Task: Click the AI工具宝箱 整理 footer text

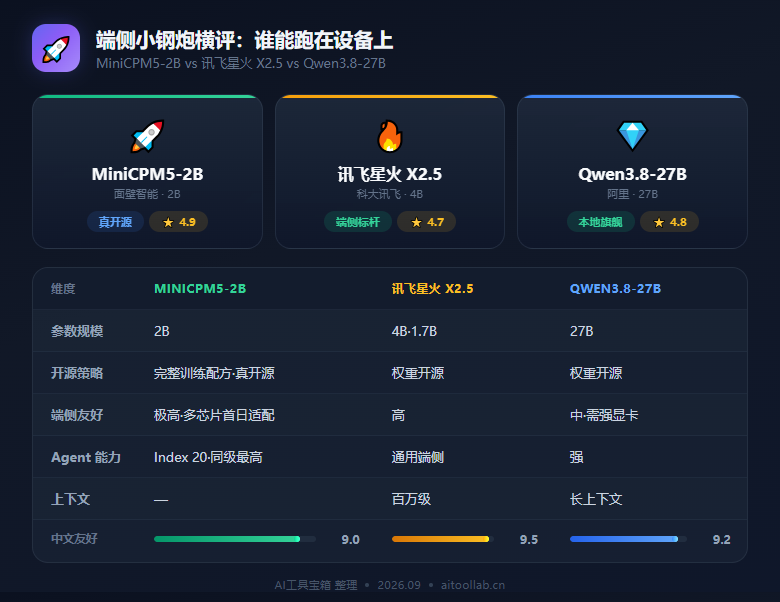Action: point(316,585)
